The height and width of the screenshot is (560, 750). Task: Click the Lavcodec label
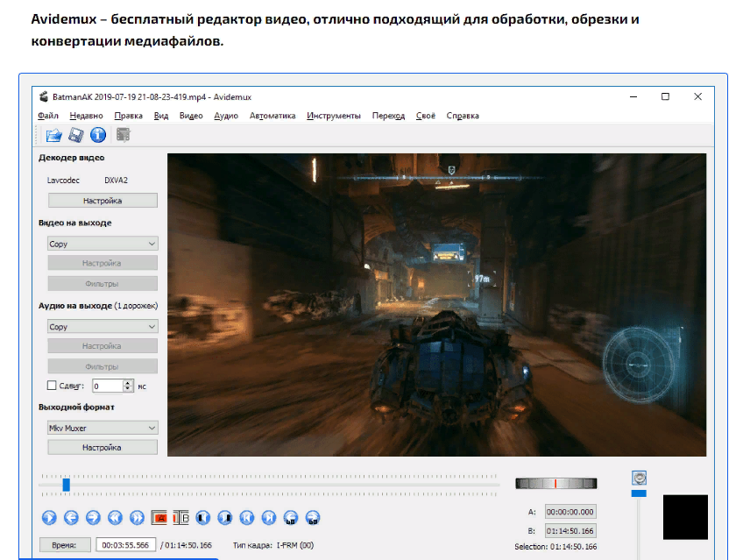coord(63,181)
